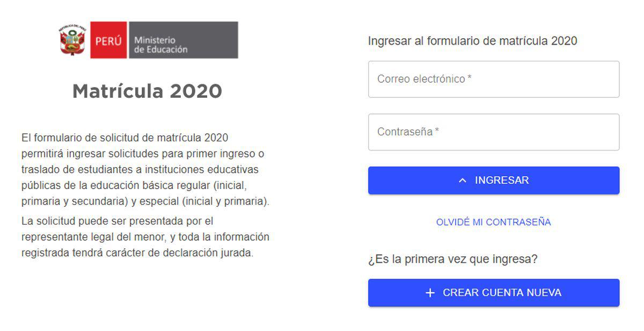644x331 pixels.
Task: Open the OLVIDÉ MI CONTRASEÑA recovery link
Action: point(494,221)
